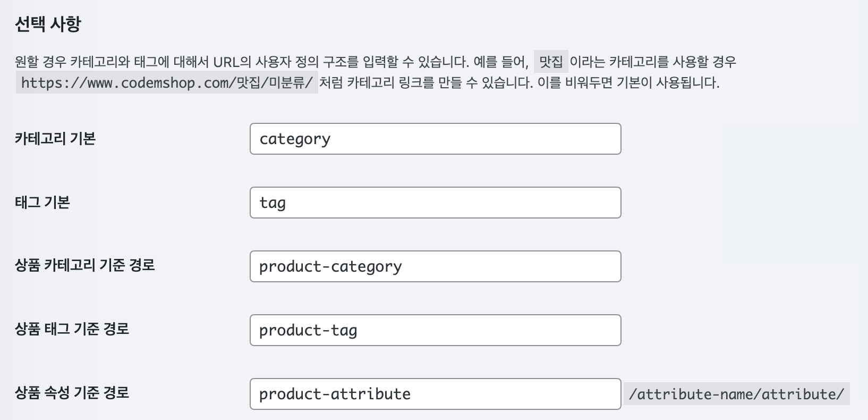Click the 카테고리 기본 label
Screen dimensions: 868x420
55,139
